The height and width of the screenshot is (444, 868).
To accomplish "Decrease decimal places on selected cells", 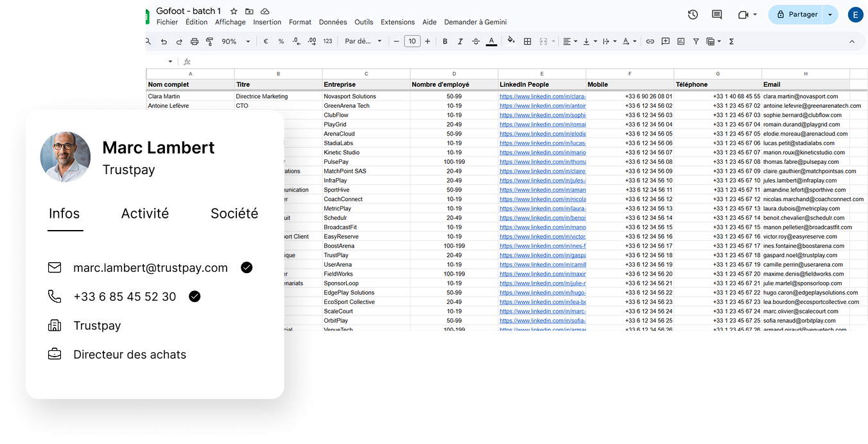I will 296,40.
